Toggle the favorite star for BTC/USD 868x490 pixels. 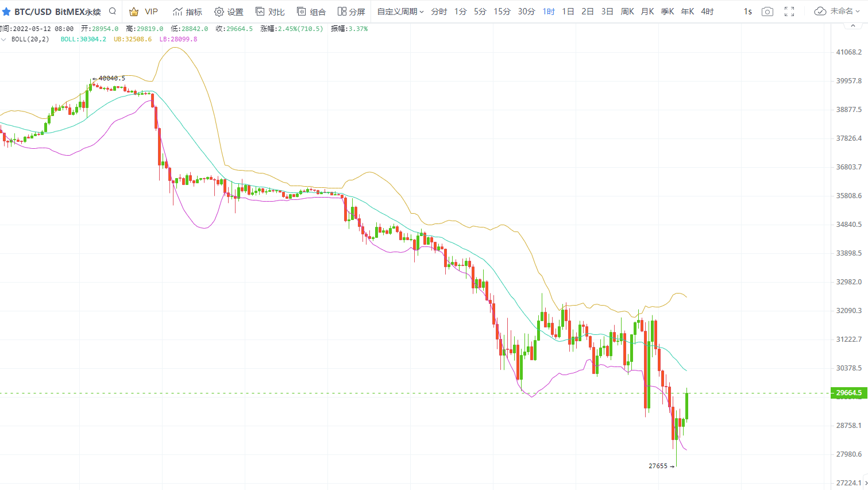click(6, 11)
